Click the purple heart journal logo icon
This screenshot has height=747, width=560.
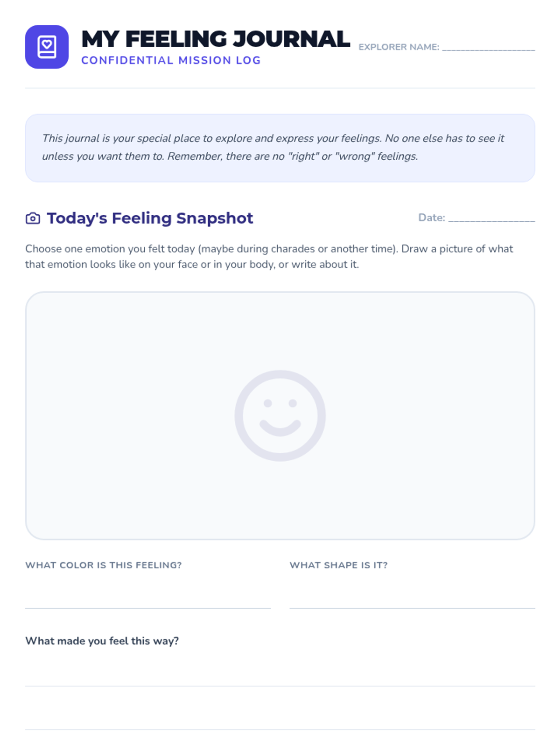47,47
